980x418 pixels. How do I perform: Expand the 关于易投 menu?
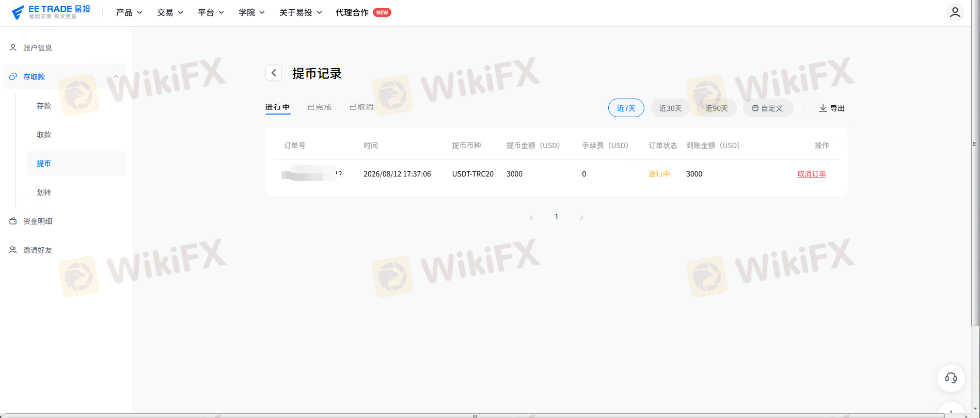[301, 12]
